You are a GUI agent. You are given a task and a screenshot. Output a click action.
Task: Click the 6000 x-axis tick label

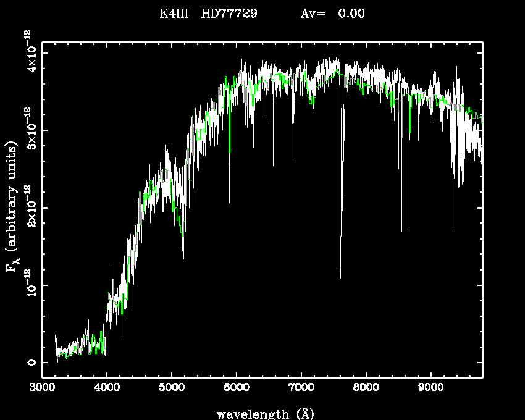[237, 389]
